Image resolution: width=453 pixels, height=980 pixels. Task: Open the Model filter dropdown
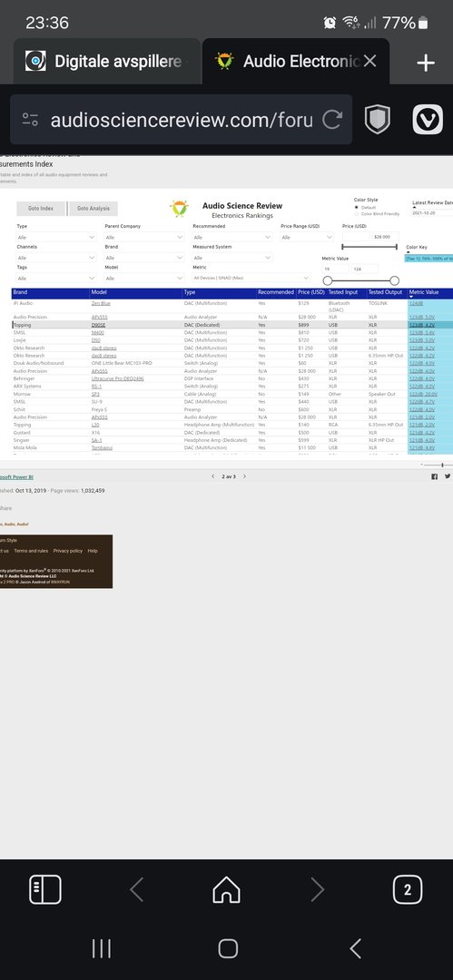pos(144,279)
